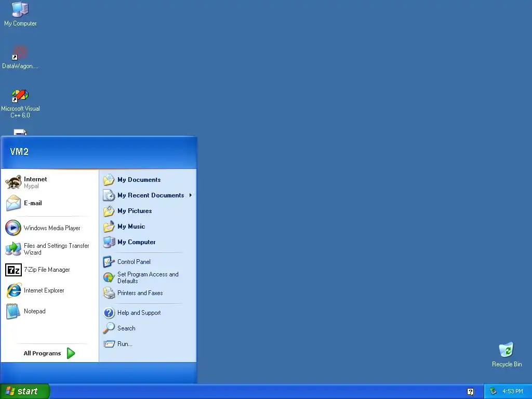Click the 7-Zip File Manager icon

pyautogui.click(x=14, y=270)
